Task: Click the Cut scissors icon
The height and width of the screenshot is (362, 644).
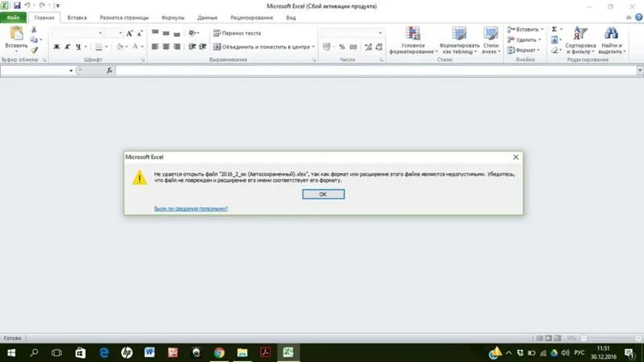Action: coord(34,30)
